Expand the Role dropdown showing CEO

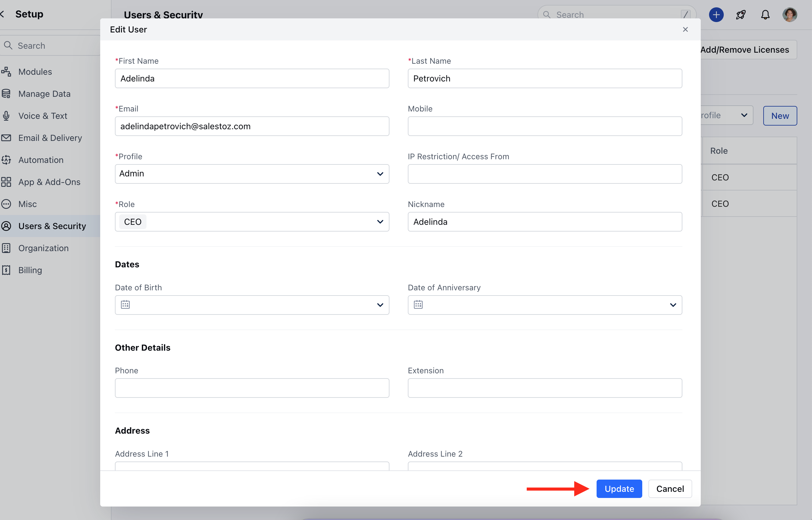point(380,222)
